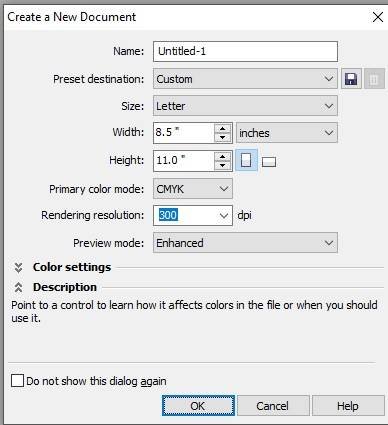Image resolution: width=388 pixels, height=425 pixels.
Task: Open the Primary color mode CMYK dropdown
Action: tap(193, 189)
